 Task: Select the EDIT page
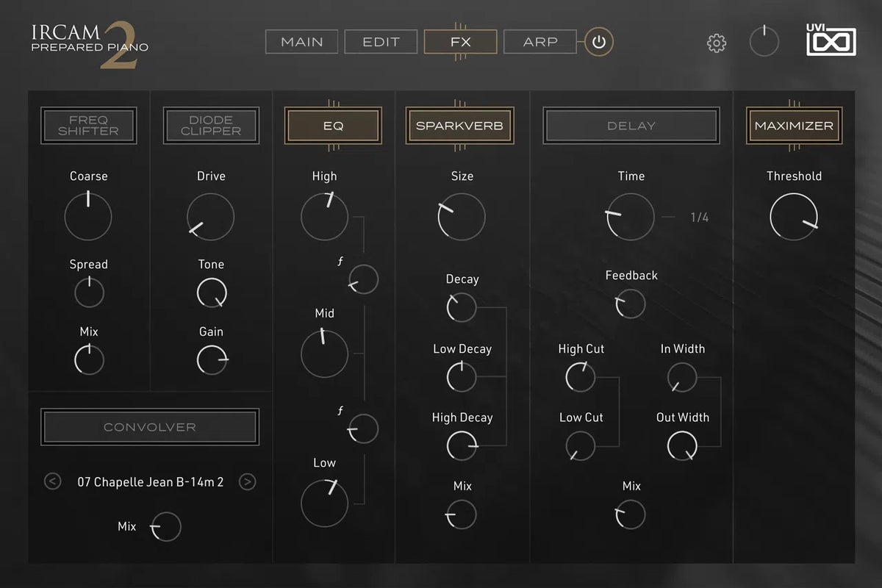pyautogui.click(x=381, y=42)
